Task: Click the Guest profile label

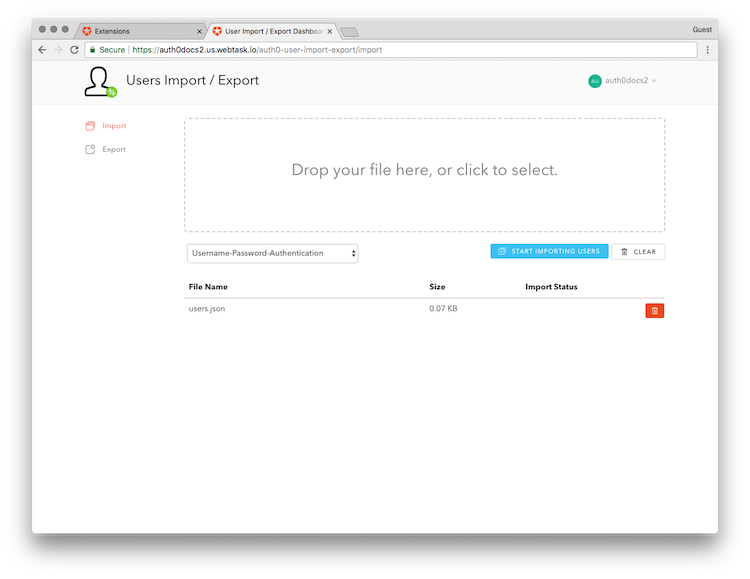Action: click(x=702, y=30)
